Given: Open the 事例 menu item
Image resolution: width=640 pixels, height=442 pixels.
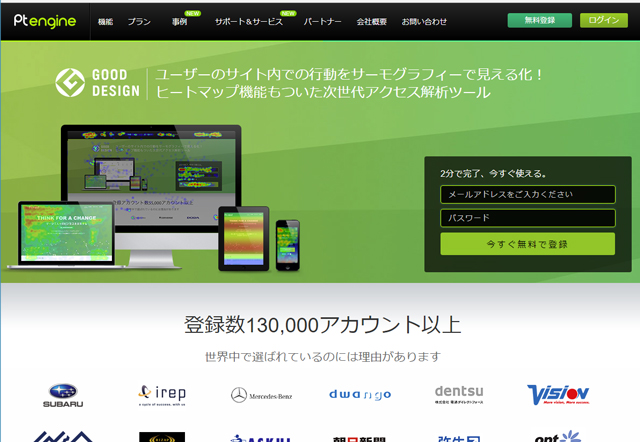Looking at the screenshot, I should tap(180, 22).
